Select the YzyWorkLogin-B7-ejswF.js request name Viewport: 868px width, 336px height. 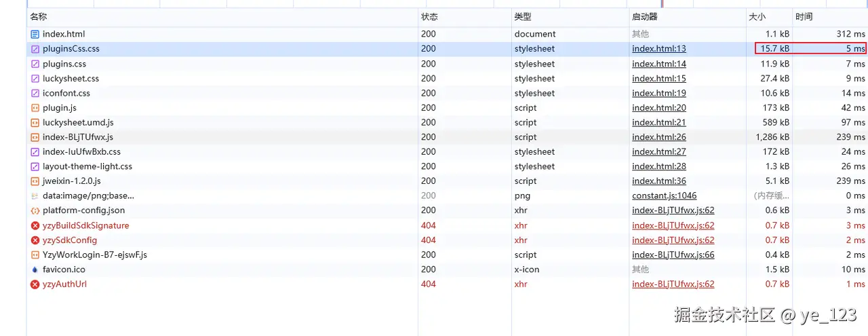[95, 255]
